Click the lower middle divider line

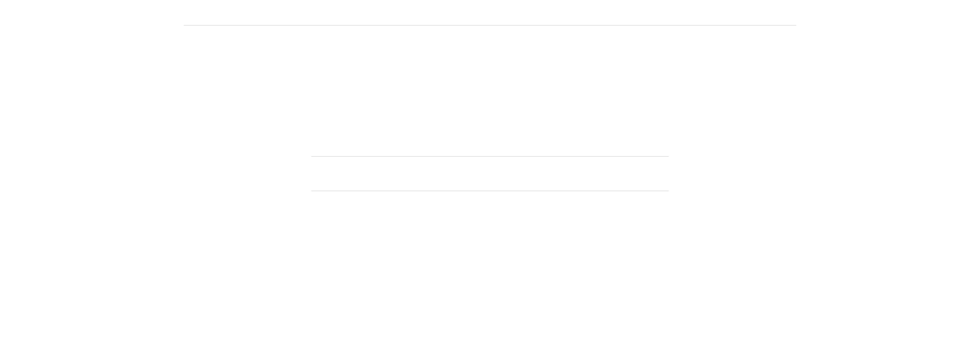tap(490, 191)
